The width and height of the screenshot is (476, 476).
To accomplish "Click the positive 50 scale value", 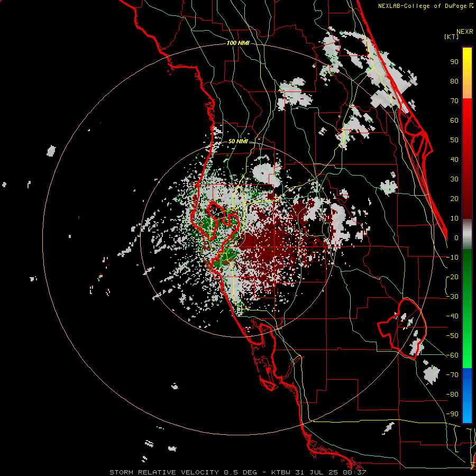I will pyautogui.click(x=454, y=140).
